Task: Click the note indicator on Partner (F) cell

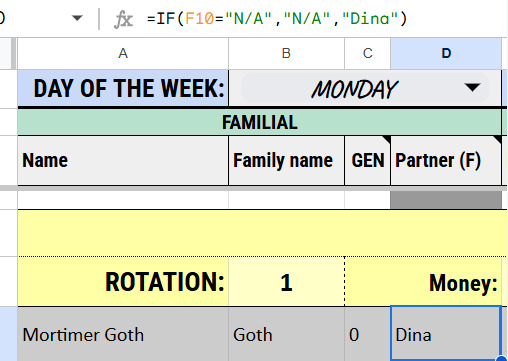Action: [498, 139]
